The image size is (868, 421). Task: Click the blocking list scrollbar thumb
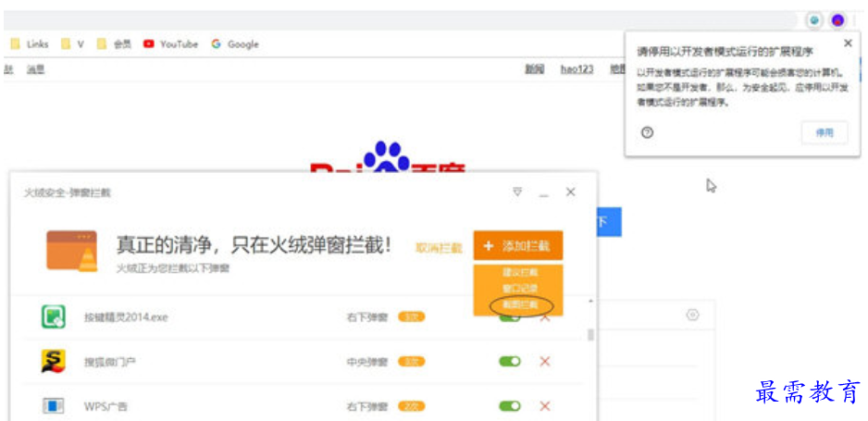coord(590,335)
